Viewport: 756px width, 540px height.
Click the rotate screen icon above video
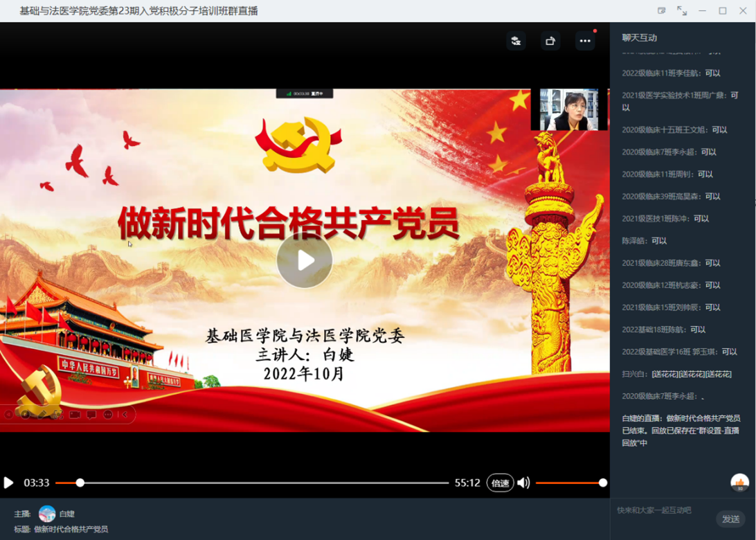(x=550, y=41)
